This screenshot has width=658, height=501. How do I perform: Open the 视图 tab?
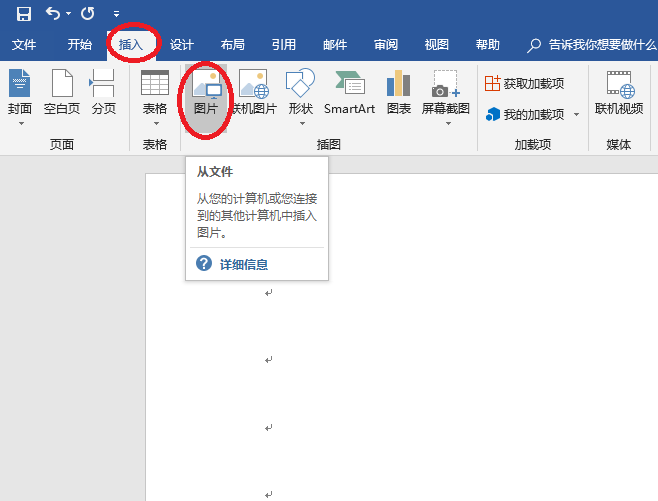click(436, 44)
